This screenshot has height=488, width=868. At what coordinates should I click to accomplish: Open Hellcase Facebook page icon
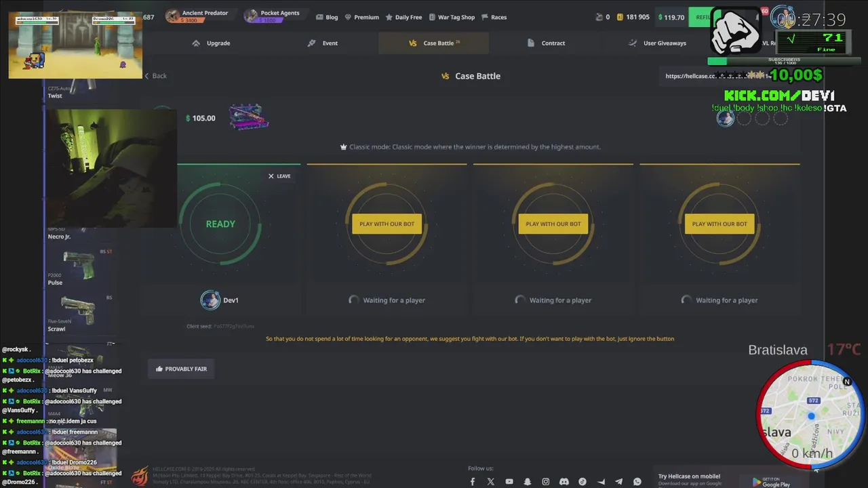coord(473,482)
